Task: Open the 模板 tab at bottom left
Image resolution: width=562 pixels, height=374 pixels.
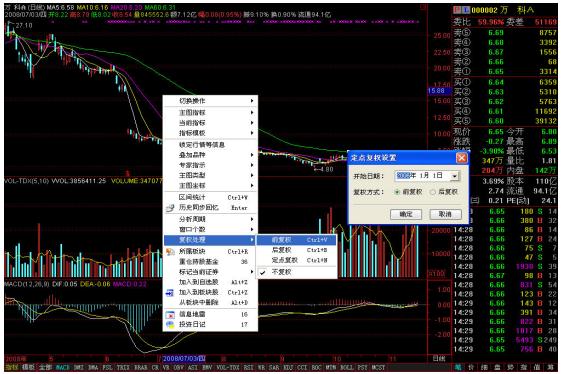Action: (28, 368)
